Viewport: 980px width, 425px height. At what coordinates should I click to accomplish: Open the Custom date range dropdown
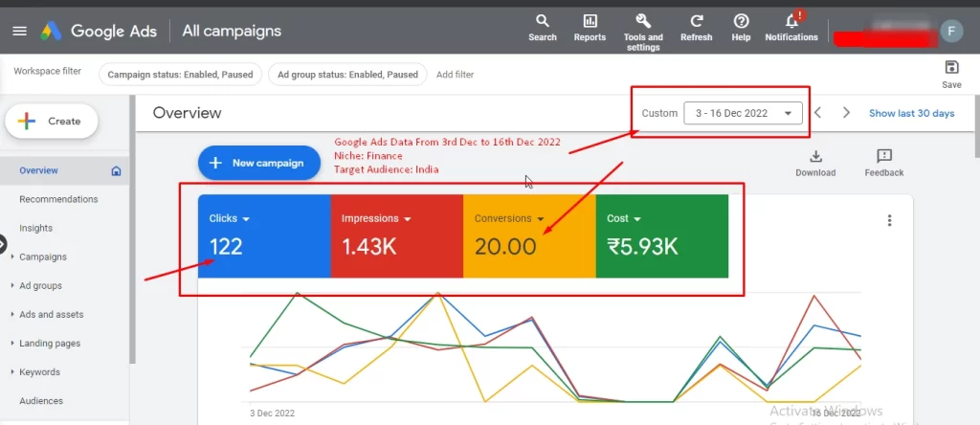coord(743,113)
